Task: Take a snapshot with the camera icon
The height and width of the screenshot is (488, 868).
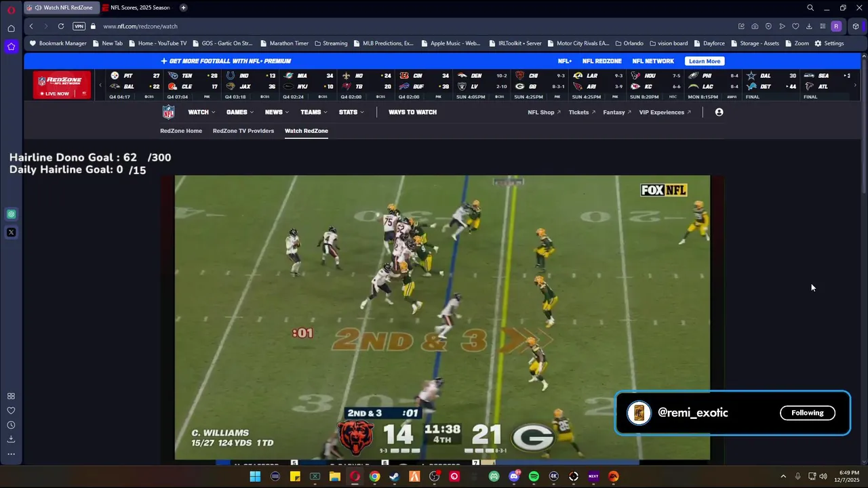Action: click(x=755, y=26)
